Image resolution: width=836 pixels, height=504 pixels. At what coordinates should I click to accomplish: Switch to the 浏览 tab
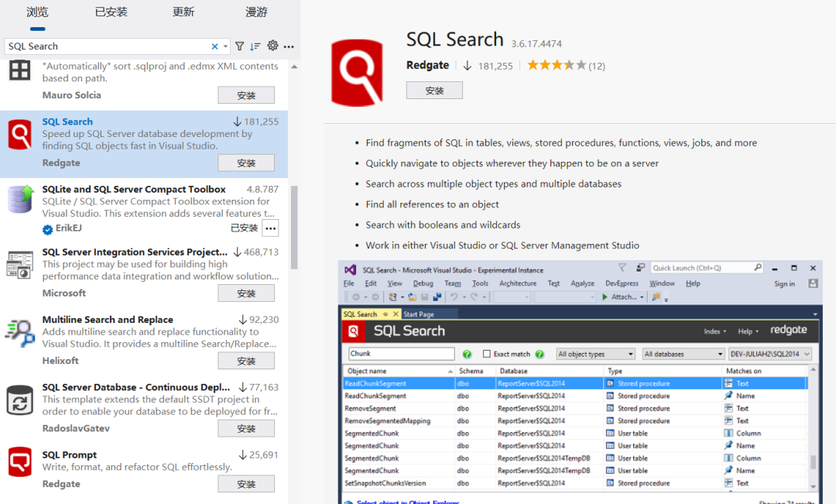37,12
